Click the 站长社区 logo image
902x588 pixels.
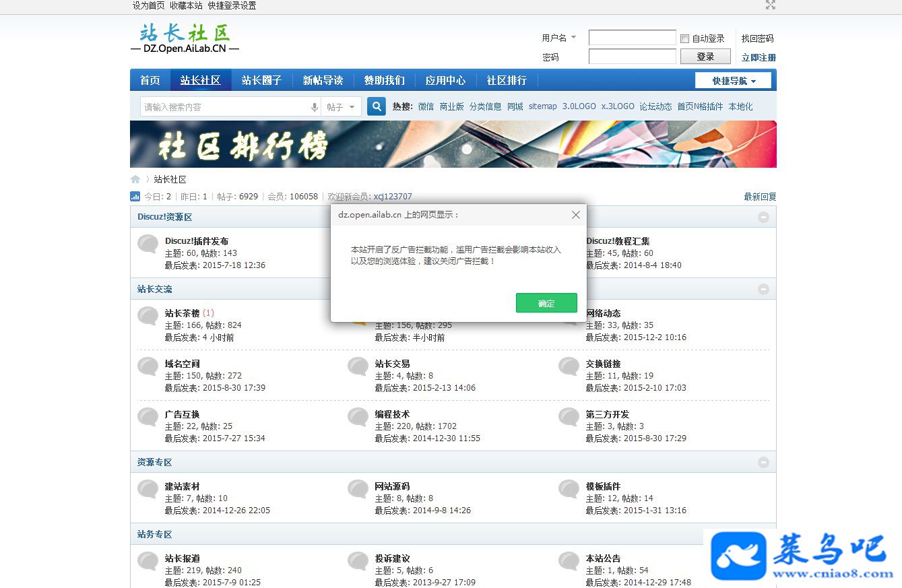coord(185,38)
